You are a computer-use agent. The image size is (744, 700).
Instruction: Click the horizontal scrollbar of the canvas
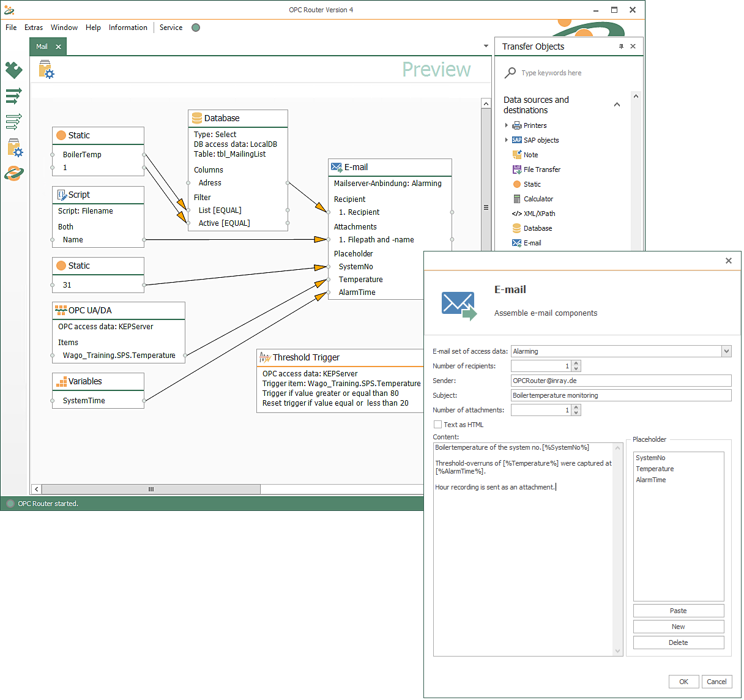(x=151, y=489)
